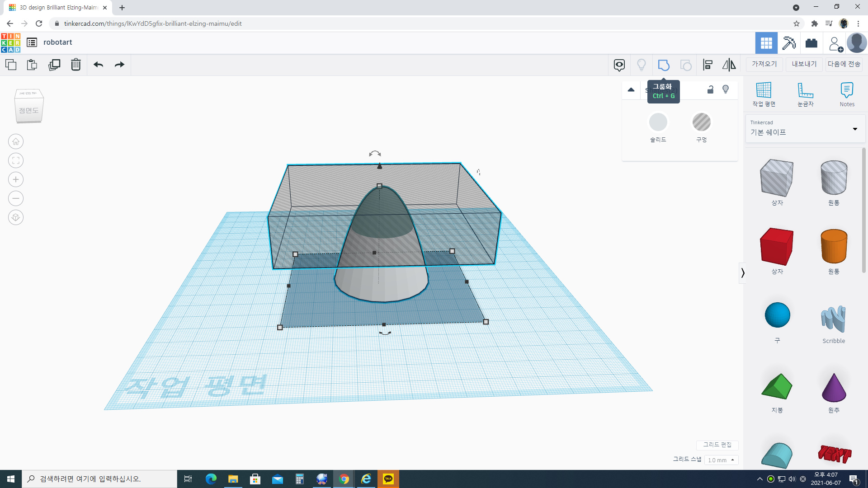This screenshot has height=488, width=868.
Task: Click home view icon
Action: 16,142
